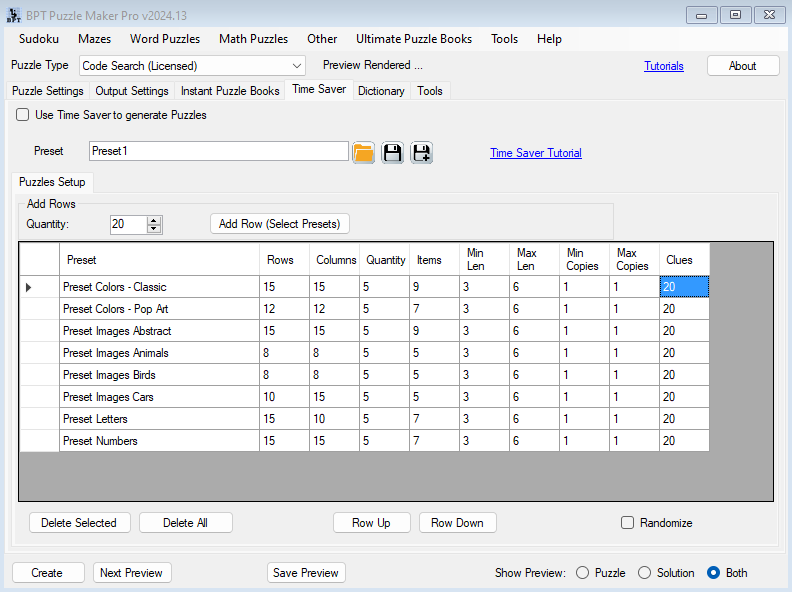This screenshot has height=592, width=792.
Task: Click the BPT app logo icon
Action: (14, 15)
